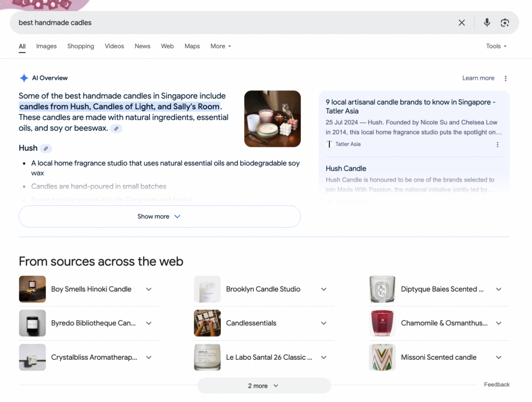This screenshot has width=532, height=402.
Task: Switch to the Web tab
Action: (x=167, y=46)
